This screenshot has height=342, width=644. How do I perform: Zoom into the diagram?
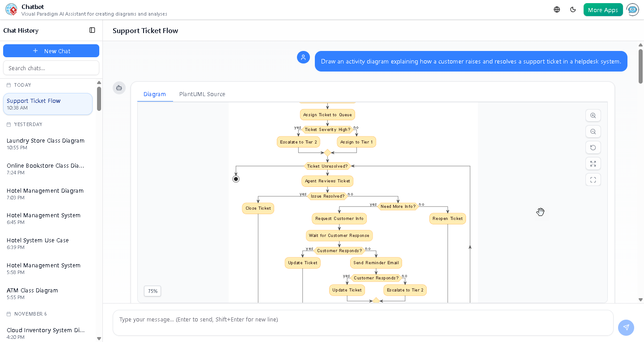[593, 115]
